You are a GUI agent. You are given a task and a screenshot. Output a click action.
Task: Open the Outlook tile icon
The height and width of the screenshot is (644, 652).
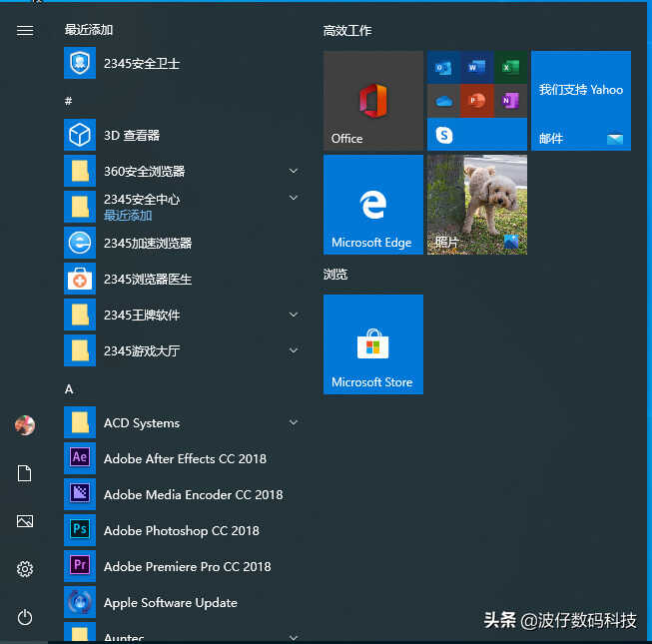[x=443, y=67]
